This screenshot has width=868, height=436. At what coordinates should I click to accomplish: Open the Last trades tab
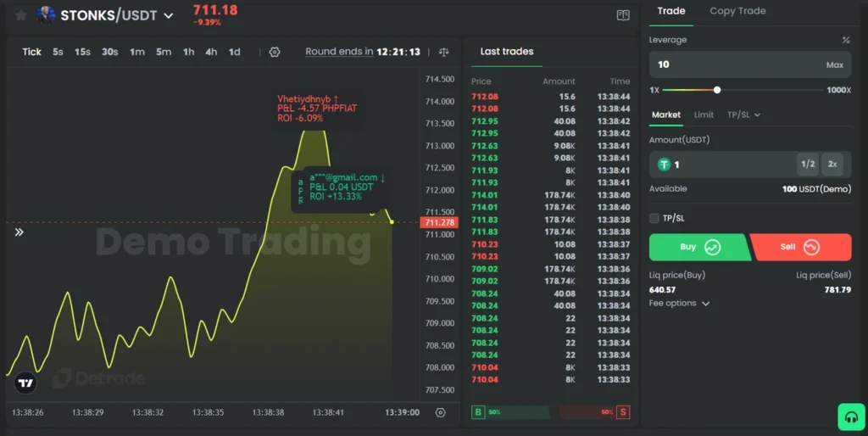(x=507, y=52)
